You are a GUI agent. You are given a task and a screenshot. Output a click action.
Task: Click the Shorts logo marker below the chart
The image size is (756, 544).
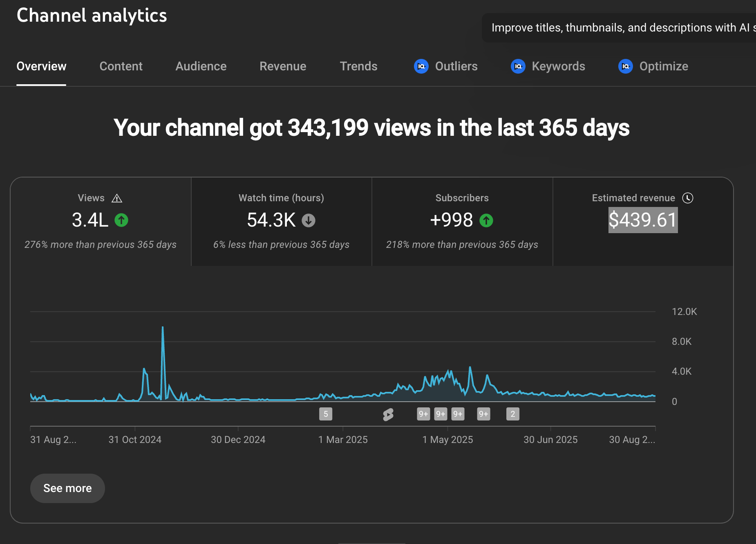pyautogui.click(x=388, y=414)
